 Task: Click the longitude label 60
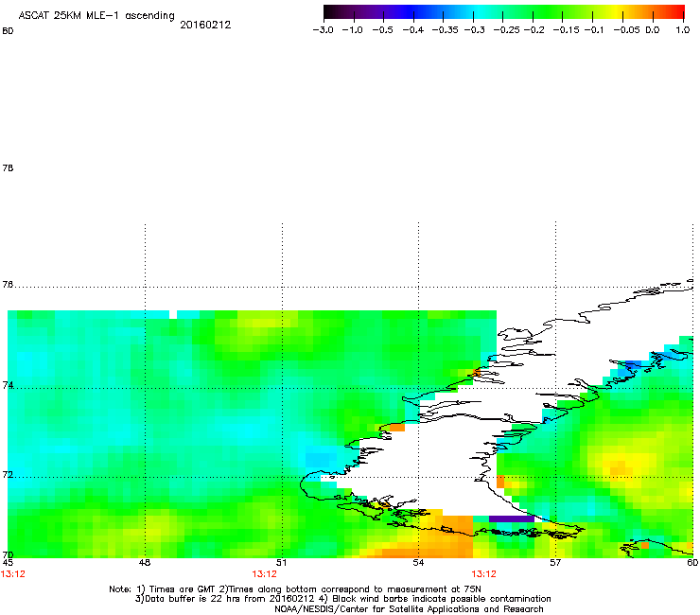pos(692,563)
